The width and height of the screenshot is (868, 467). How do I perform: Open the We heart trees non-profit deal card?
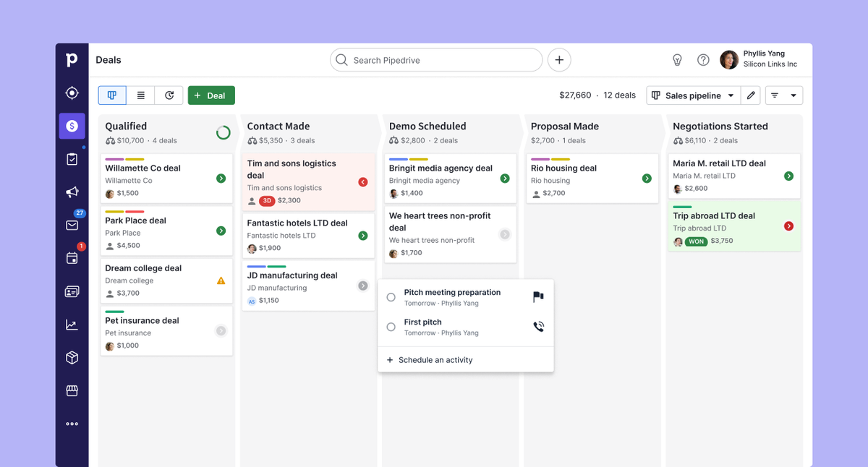pos(450,234)
